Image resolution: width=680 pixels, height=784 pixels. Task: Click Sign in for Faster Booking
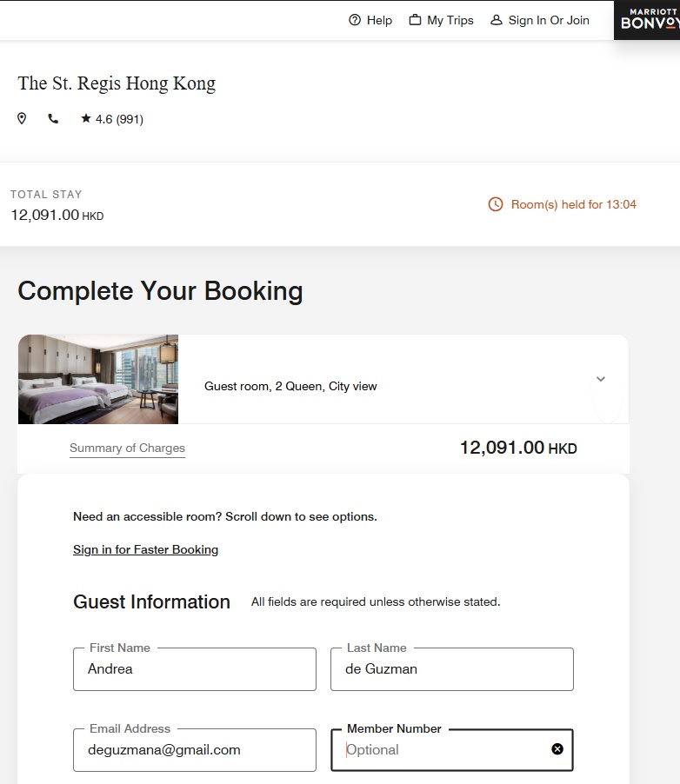[145, 549]
